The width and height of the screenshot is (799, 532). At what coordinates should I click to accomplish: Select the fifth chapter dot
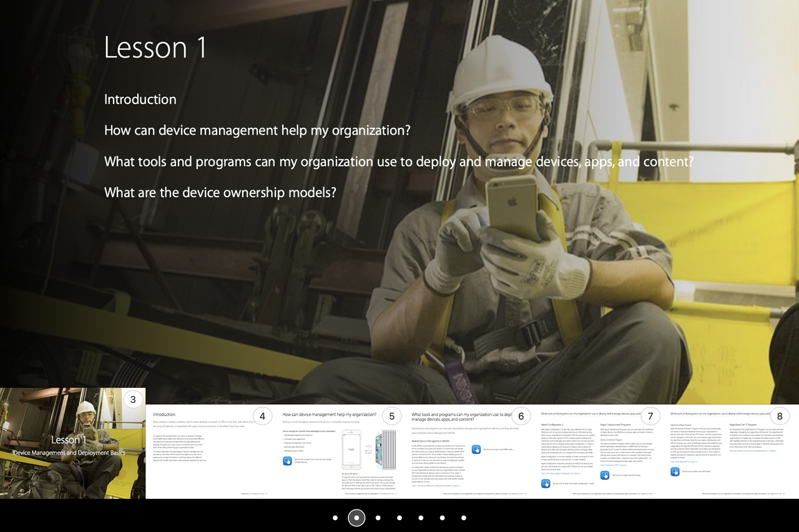coord(421,518)
